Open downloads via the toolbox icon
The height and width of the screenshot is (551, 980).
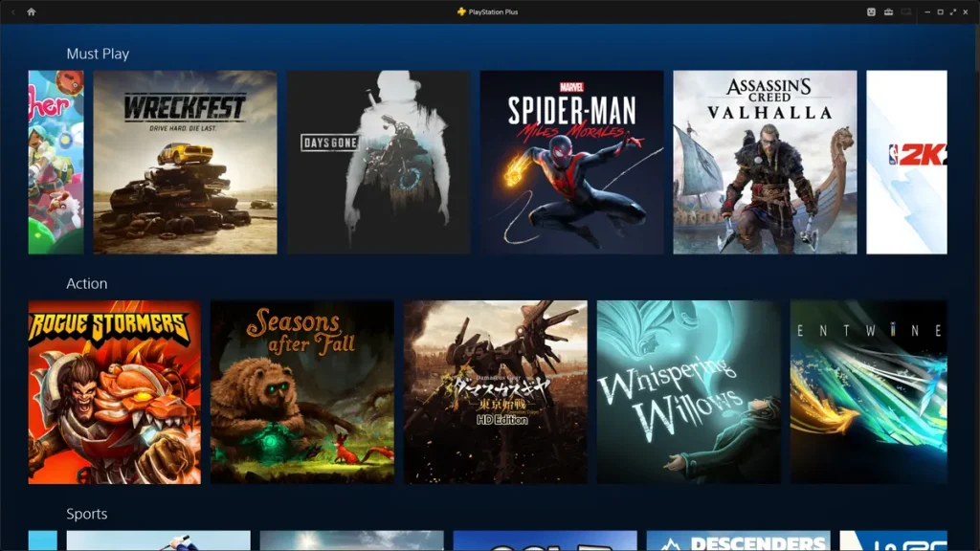(x=889, y=11)
